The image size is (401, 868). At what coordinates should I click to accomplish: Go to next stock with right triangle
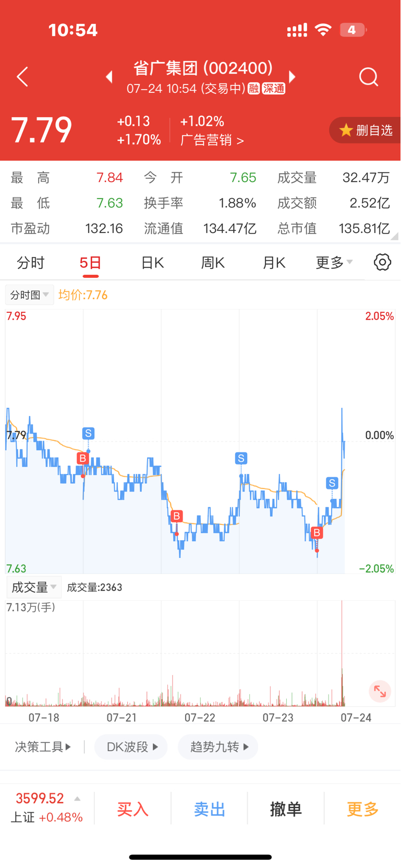coord(293,77)
